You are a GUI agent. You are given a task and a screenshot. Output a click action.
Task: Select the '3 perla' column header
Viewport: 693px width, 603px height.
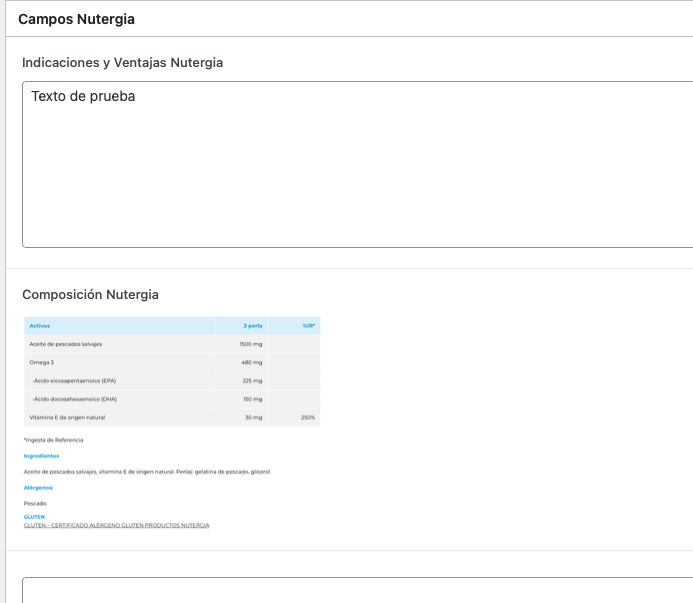252,326
